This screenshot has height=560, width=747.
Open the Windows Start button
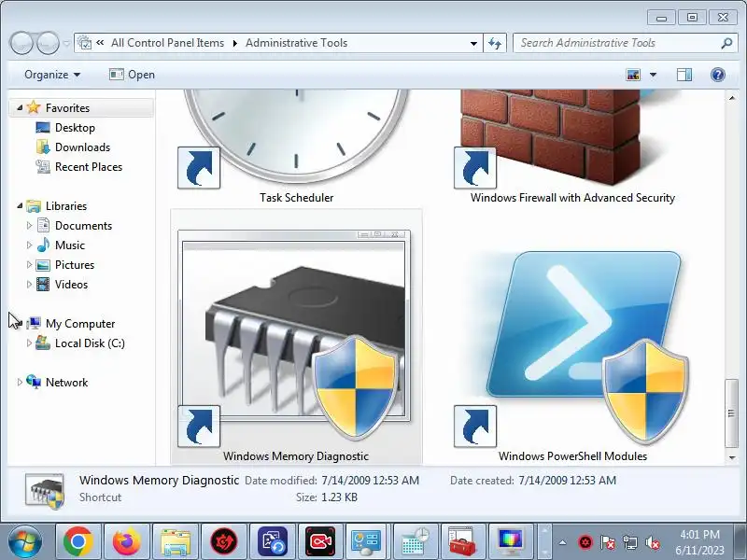click(x=25, y=541)
